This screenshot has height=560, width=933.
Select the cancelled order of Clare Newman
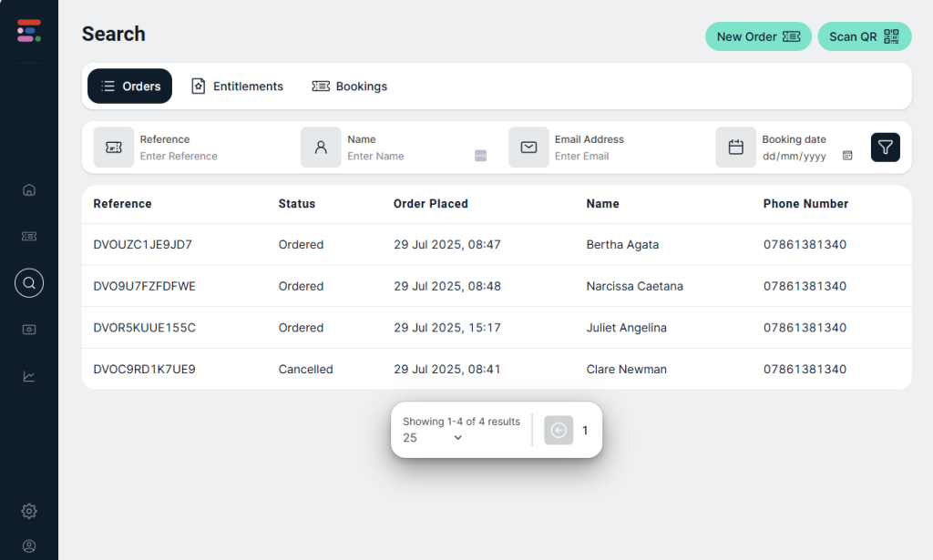pyautogui.click(x=143, y=370)
